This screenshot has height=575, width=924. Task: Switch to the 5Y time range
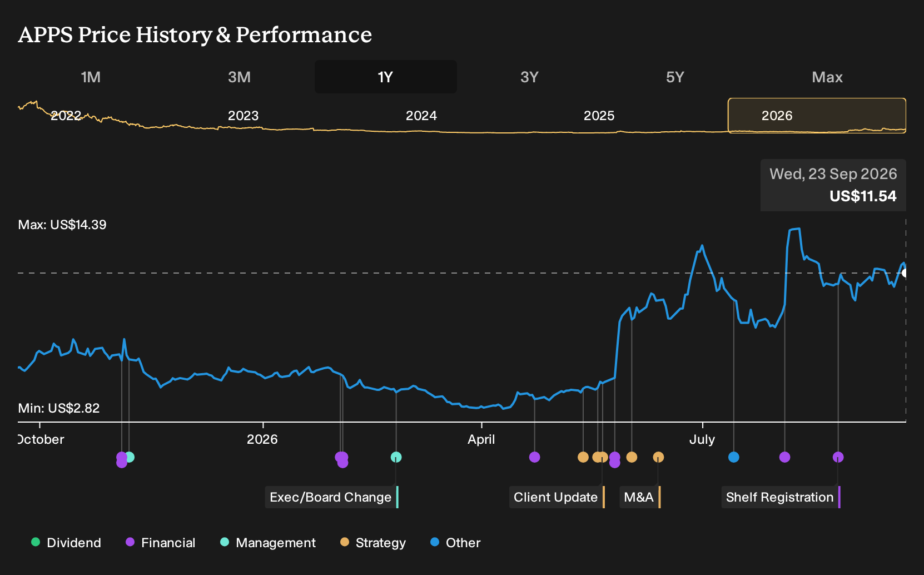[675, 77]
